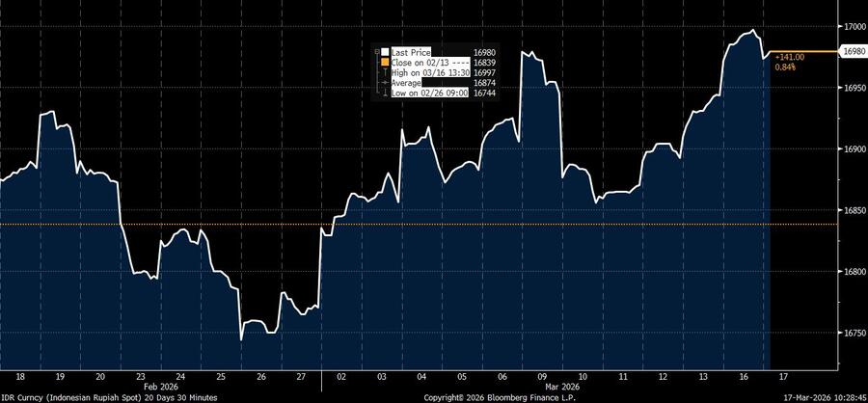Click the Average arrow icon in legend
This screenshot has width=868, height=403.
384,84
